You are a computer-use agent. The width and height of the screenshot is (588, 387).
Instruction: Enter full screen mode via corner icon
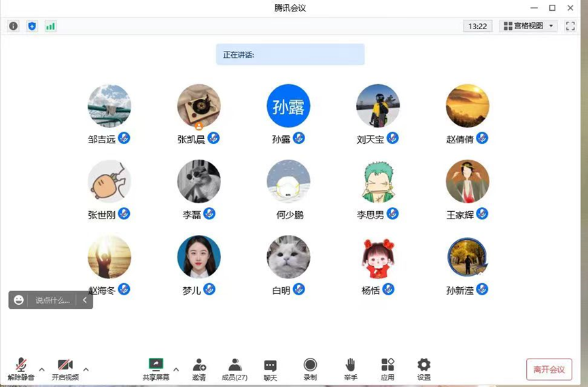(x=570, y=26)
